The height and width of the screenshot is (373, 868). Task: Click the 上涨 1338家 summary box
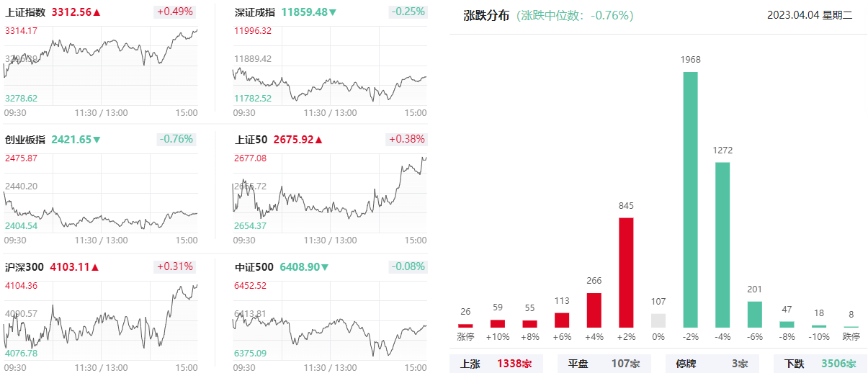coord(496,364)
